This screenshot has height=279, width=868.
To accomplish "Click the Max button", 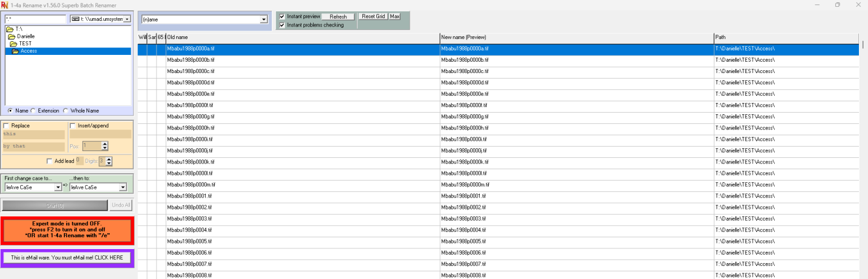I will [394, 16].
